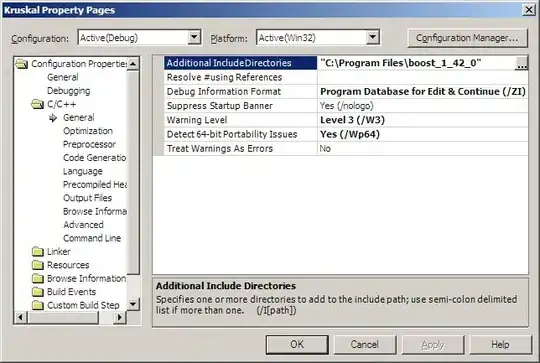Image resolution: width=540 pixels, height=363 pixels.
Task: Click the tree scrollbar up arrow
Action: click(x=133, y=64)
